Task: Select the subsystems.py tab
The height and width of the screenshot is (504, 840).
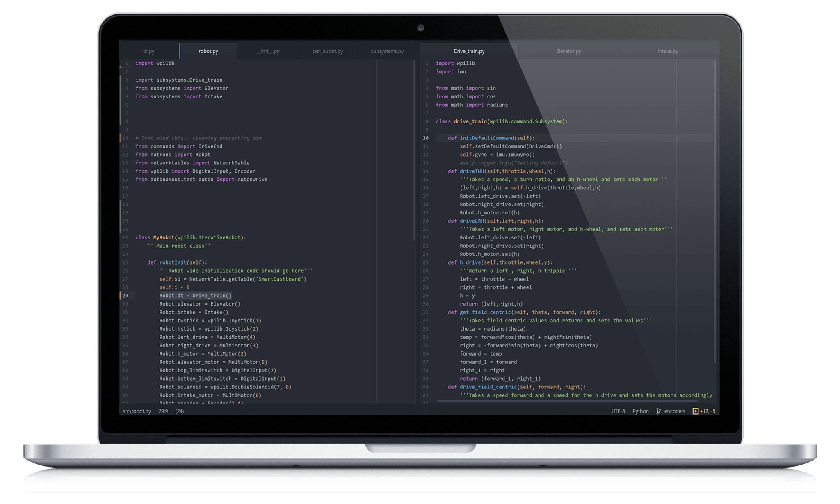Action: coord(387,51)
